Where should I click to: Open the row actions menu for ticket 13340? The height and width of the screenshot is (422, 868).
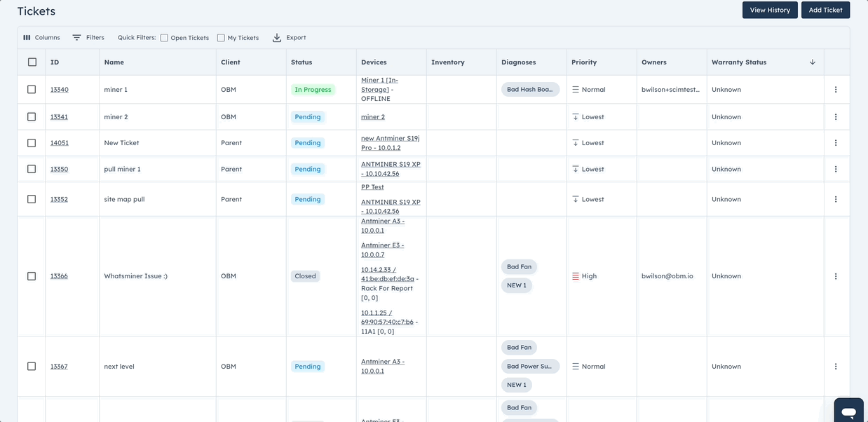[836, 90]
